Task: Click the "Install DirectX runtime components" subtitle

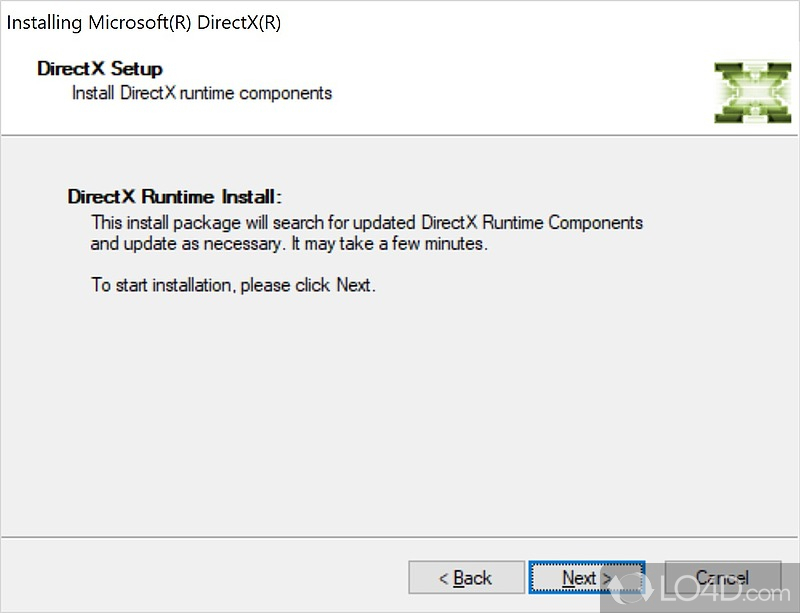Action: 202,93
